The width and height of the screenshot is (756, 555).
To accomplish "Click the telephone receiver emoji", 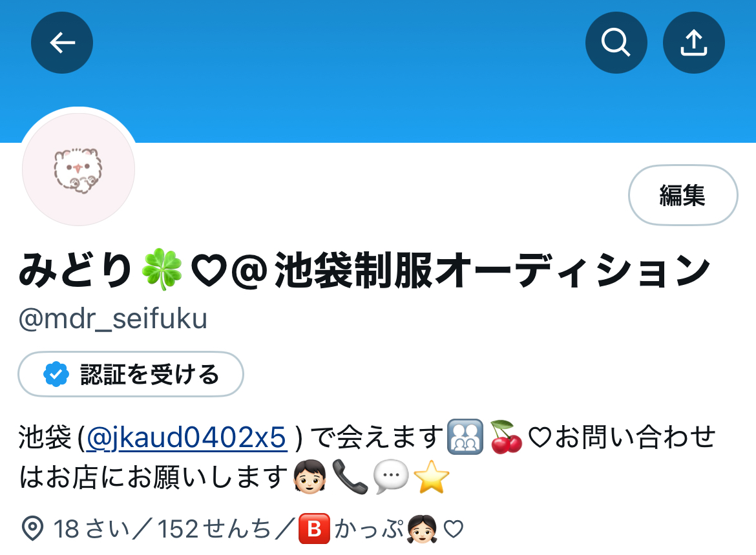I will pos(350,477).
